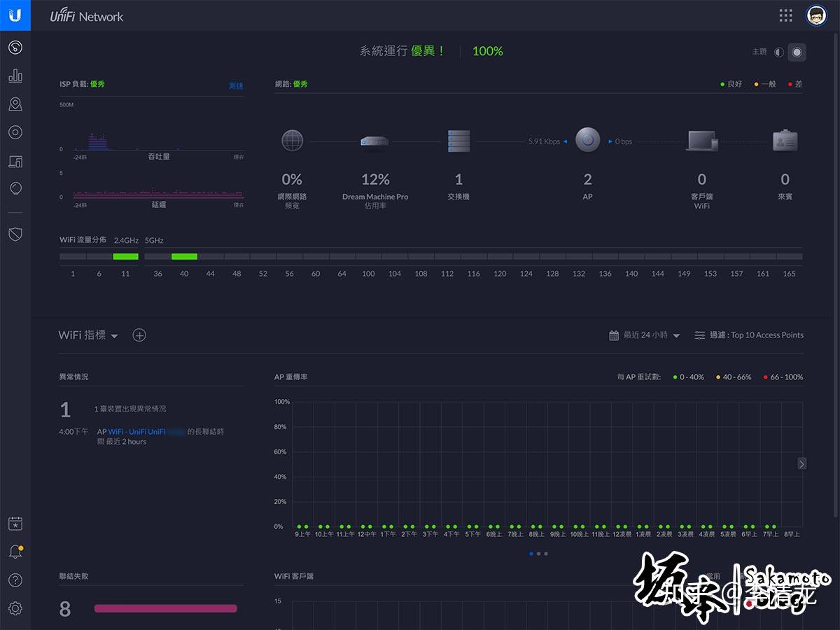840x630 pixels.
Task: Expand the WiFi 指標 dropdown
Action: tap(114, 335)
